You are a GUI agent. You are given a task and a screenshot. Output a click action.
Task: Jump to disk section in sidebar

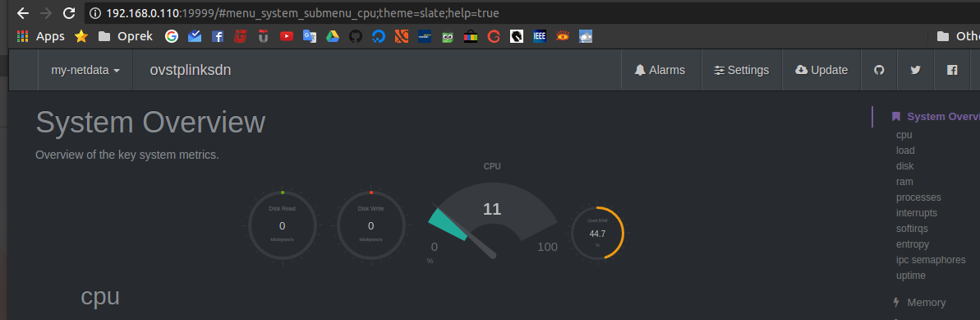click(904, 166)
